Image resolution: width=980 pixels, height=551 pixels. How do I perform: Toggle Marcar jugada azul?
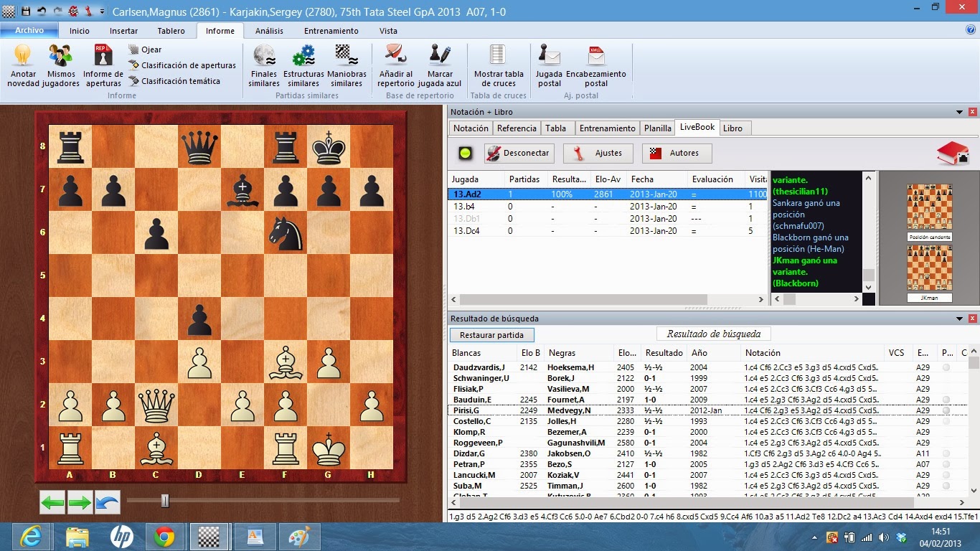[x=438, y=65]
